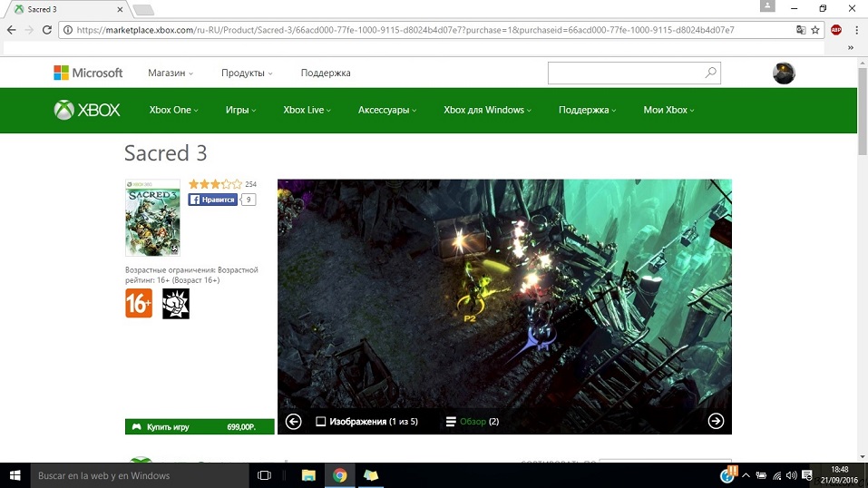Go to next image with right arrow

pos(716,421)
